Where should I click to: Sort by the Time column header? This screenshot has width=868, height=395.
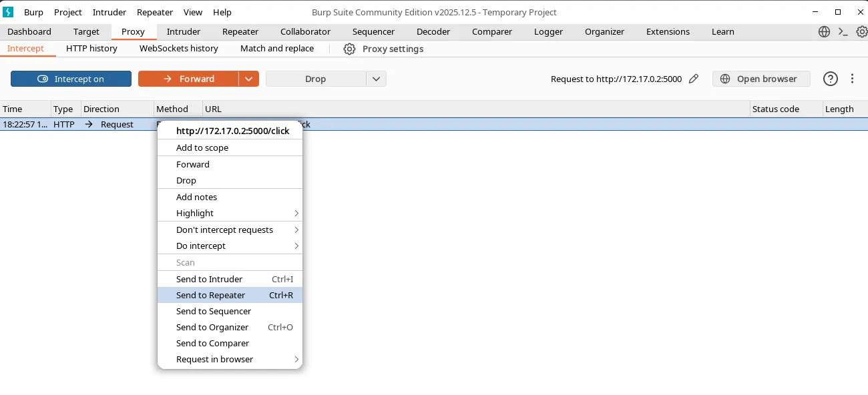pos(25,109)
